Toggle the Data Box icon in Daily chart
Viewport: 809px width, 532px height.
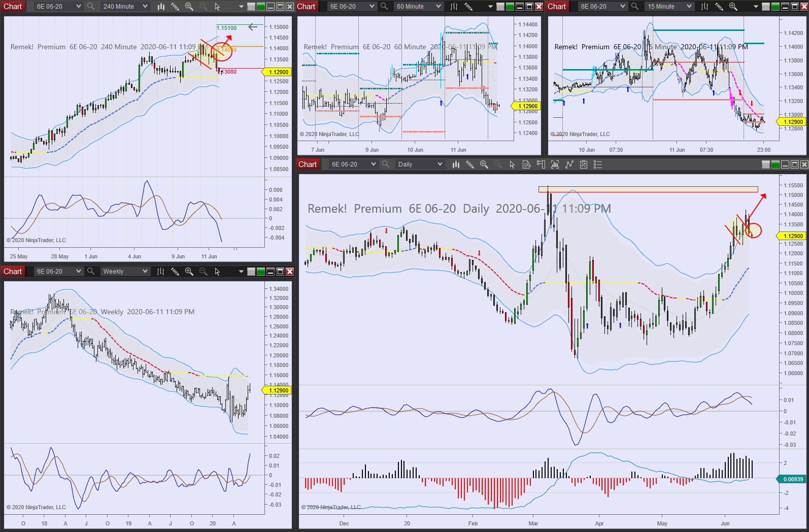tap(527, 164)
